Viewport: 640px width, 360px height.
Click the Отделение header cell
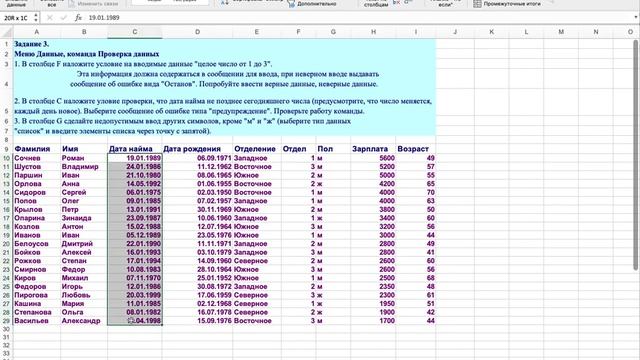coord(257,149)
